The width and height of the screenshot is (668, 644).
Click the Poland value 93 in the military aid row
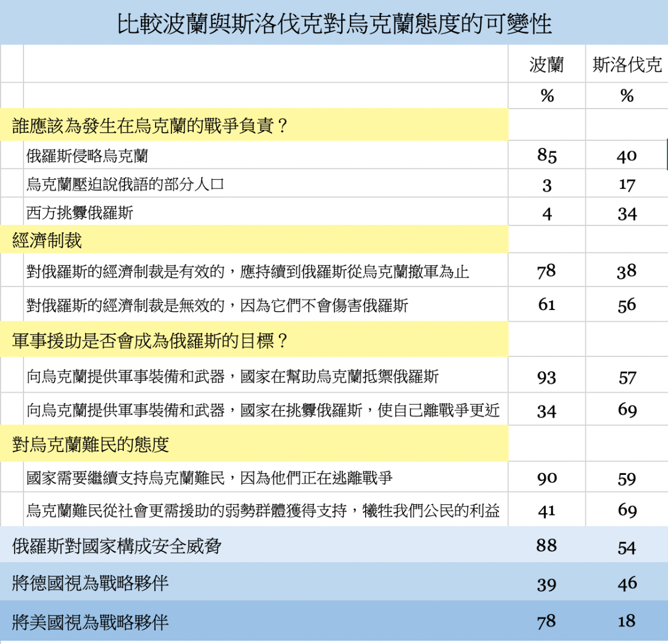point(546,377)
